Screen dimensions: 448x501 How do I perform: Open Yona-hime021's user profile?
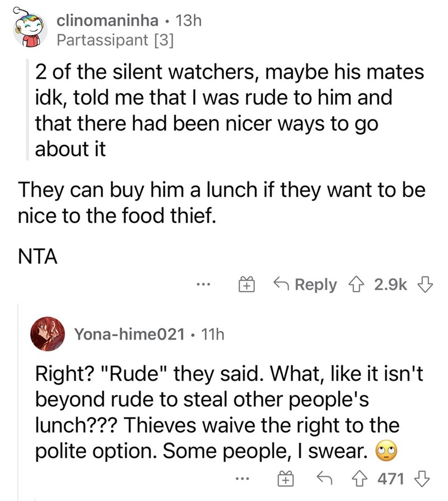(x=129, y=334)
